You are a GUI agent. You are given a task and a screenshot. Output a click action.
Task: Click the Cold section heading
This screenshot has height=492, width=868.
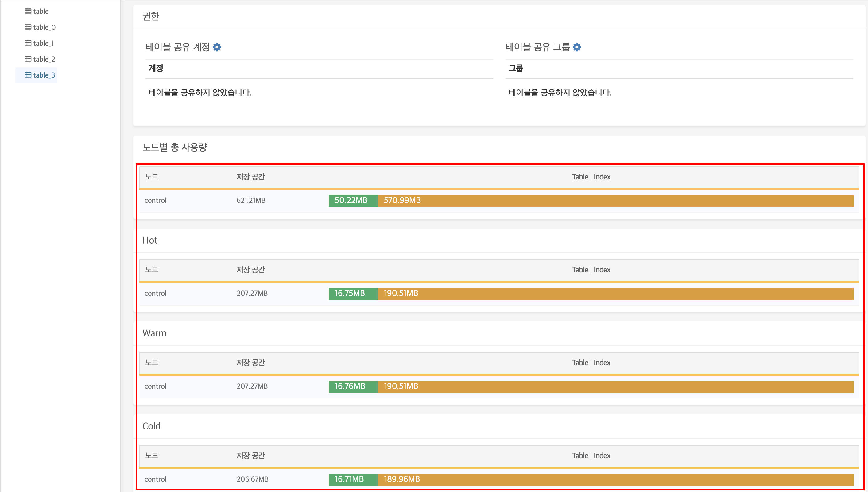[x=152, y=426]
